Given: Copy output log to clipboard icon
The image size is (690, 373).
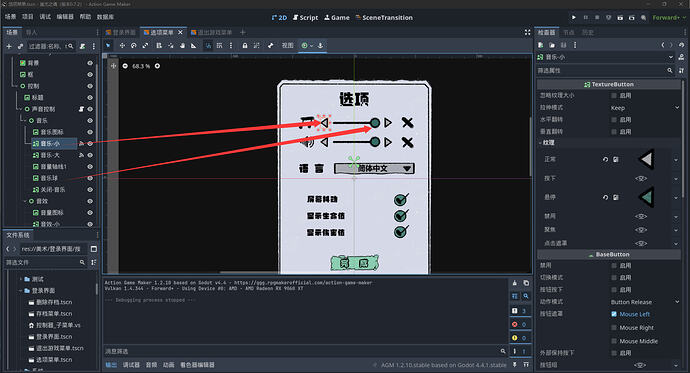Looking at the screenshot, I should (526, 283).
